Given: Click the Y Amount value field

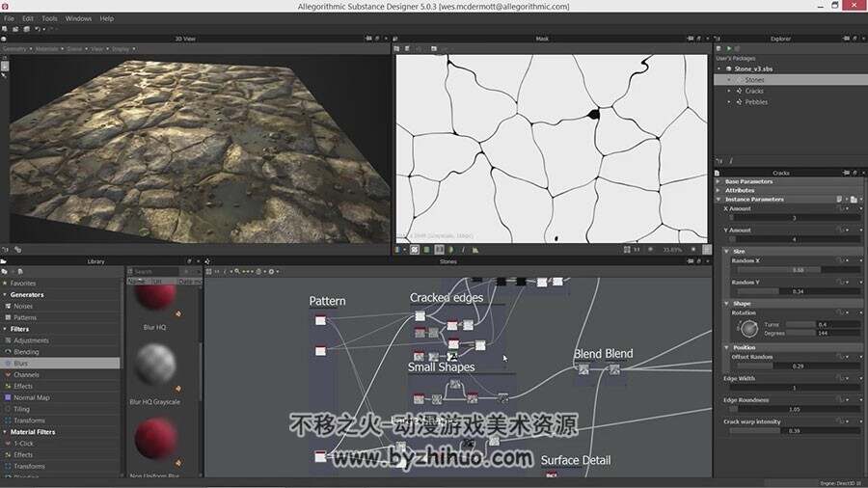Looking at the screenshot, I should pyautogui.click(x=794, y=239).
